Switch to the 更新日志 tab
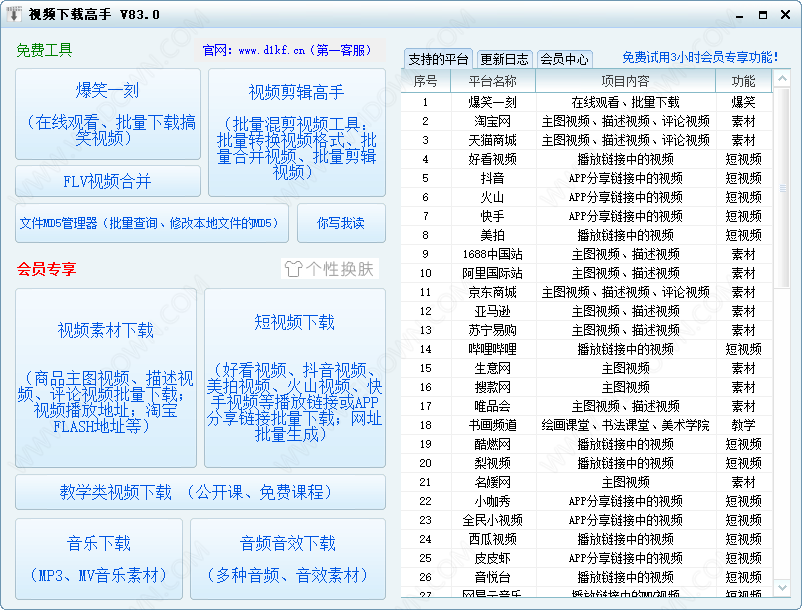Image resolution: width=802 pixels, height=610 pixels. (504, 59)
